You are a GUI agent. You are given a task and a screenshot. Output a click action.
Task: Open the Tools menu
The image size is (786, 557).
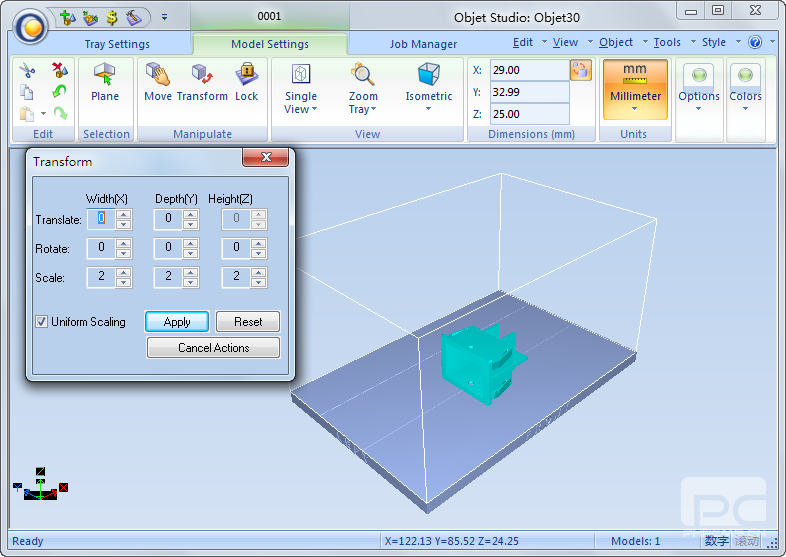(x=667, y=43)
